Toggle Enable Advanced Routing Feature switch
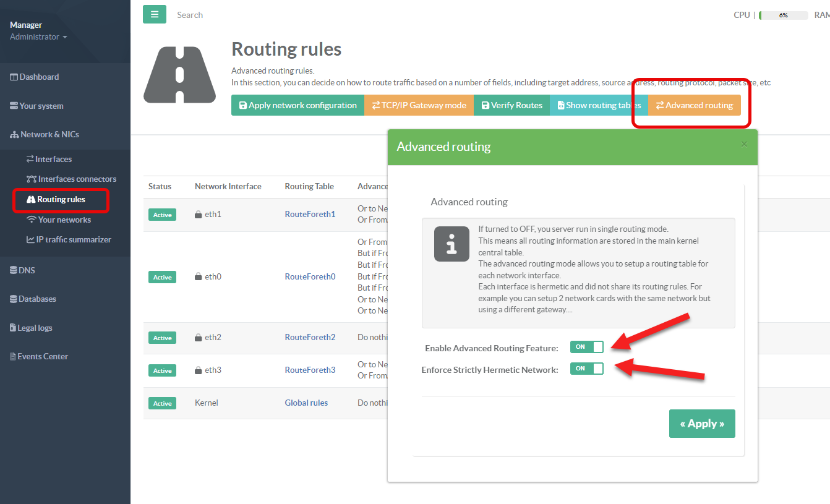This screenshot has height=504, width=830. pyautogui.click(x=586, y=347)
